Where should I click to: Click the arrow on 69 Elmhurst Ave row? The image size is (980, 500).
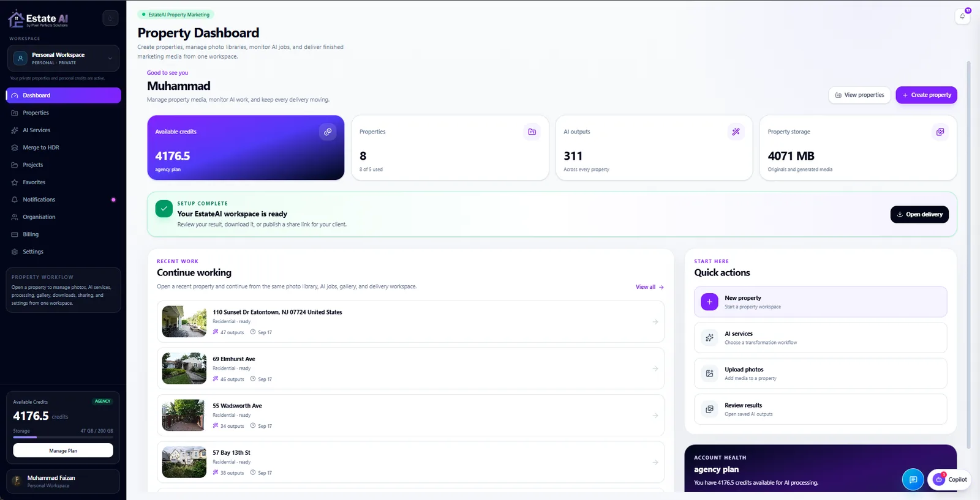[655, 368]
